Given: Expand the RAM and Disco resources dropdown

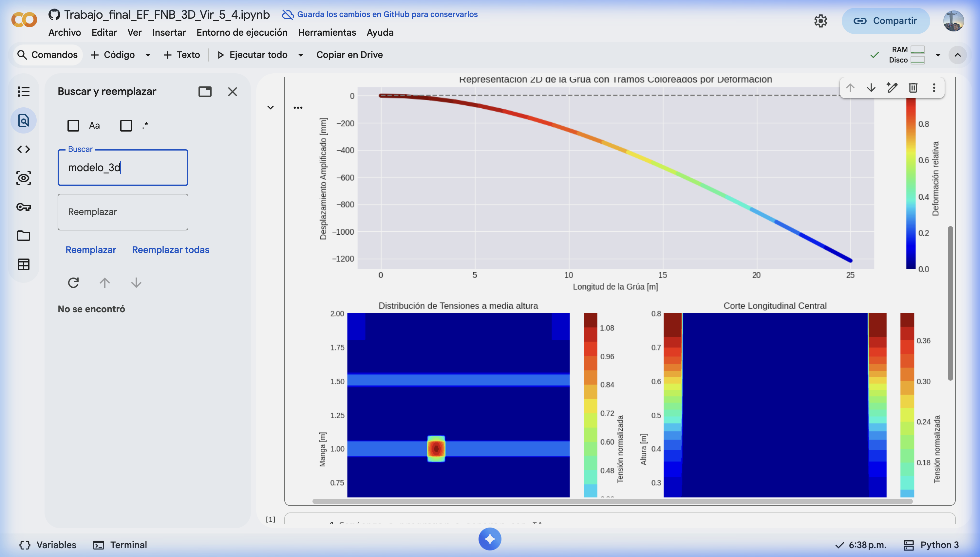Looking at the screenshot, I should [938, 55].
